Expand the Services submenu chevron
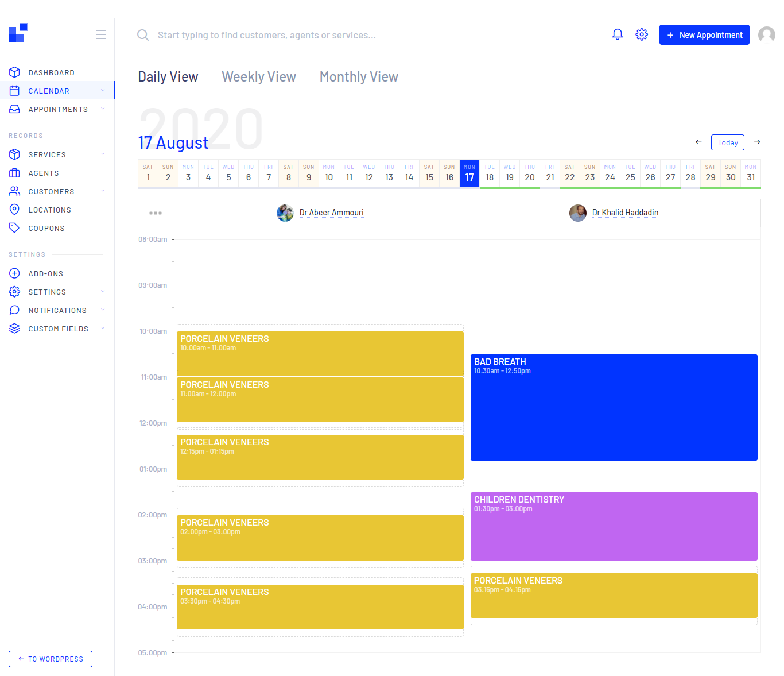784x676 pixels. (103, 154)
